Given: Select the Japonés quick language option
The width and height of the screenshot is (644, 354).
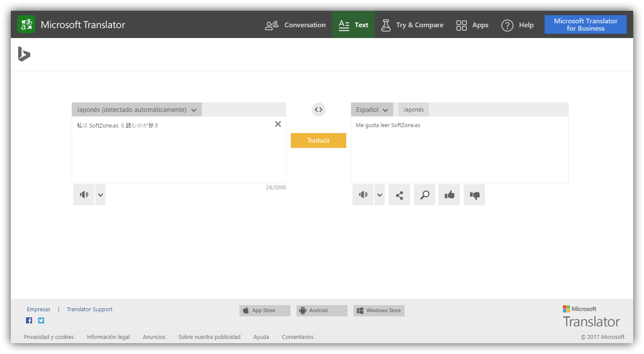Looking at the screenshot, I should [414, 110].
